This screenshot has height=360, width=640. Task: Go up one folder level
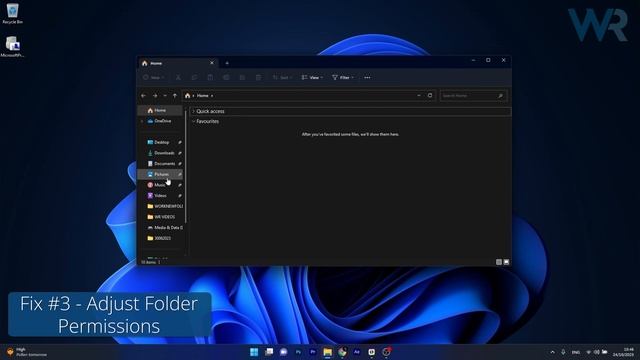click(x=175, y=96)
